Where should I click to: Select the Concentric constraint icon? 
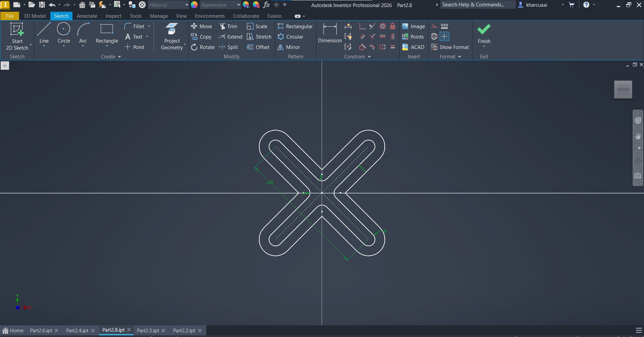(383, 26)
